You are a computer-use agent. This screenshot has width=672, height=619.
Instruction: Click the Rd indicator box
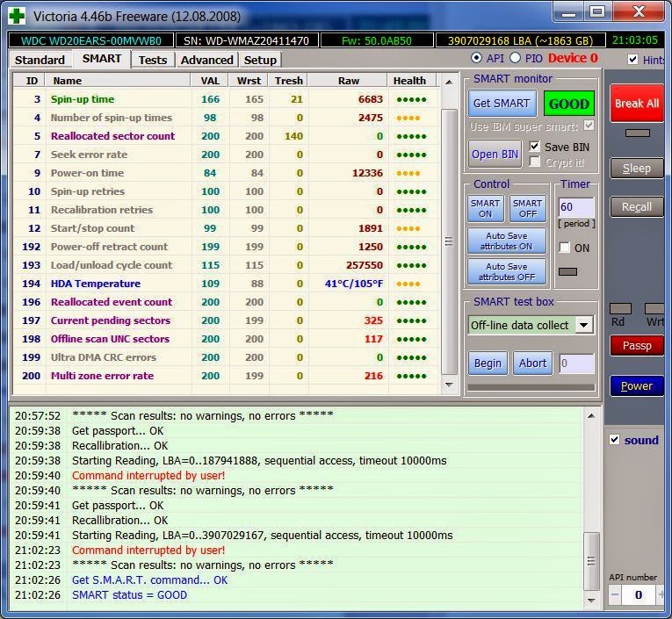(x=620, y=308)
